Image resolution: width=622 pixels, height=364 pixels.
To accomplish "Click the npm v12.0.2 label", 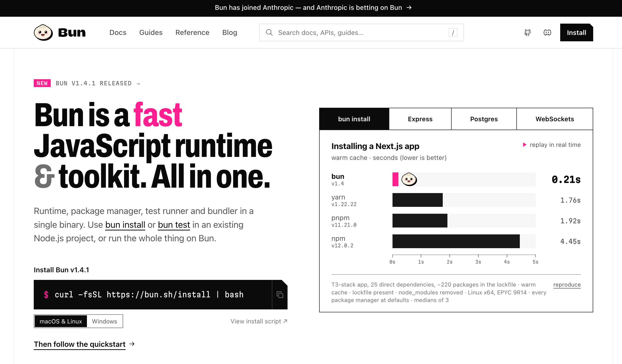I will [x=342, y=242].
